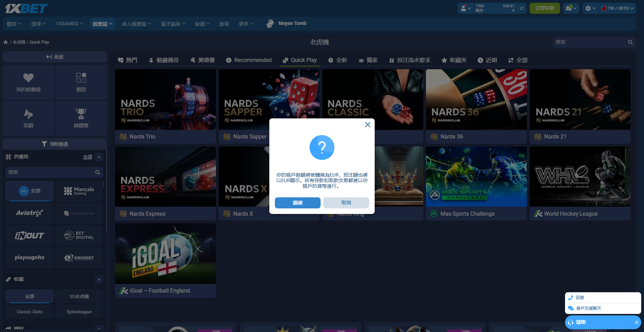The height and width of the screenshot is (332, 644).
Task: Filter by Aviatrix provider
Action: point(30,213)
